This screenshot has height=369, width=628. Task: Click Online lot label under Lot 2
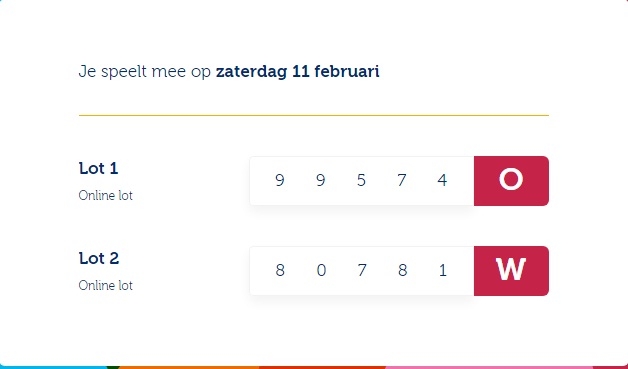105,286
